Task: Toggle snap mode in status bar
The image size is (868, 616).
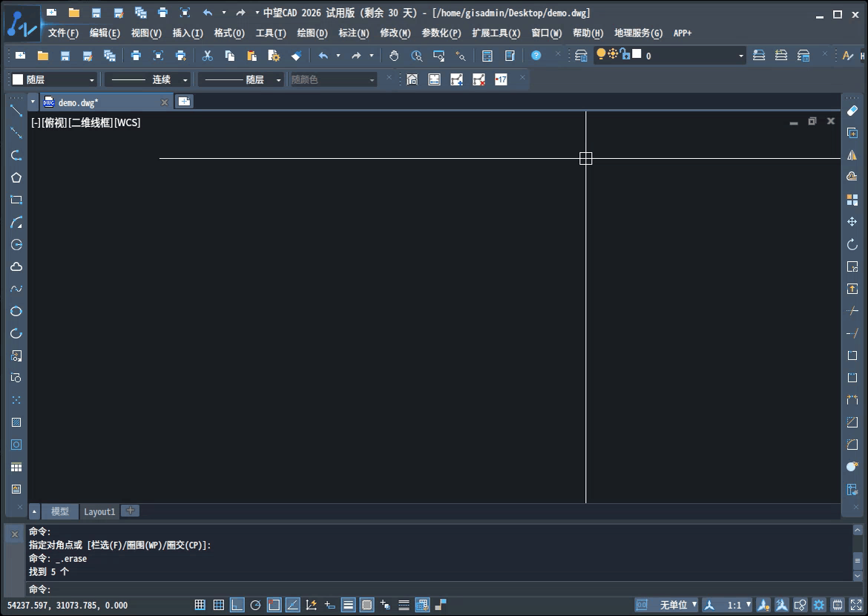Action: (200, 605)
